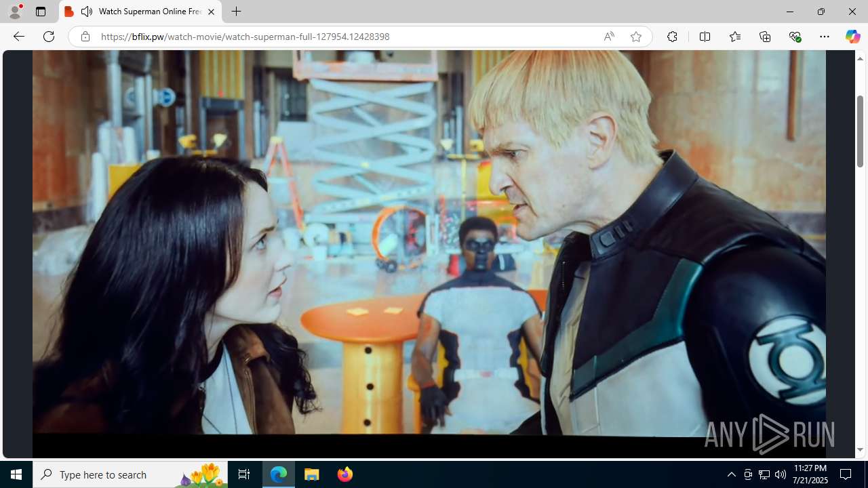The height and width of the screenshot is (488, 868).
Task: Launch Firefox from taskbar
Action: (344, 474)
